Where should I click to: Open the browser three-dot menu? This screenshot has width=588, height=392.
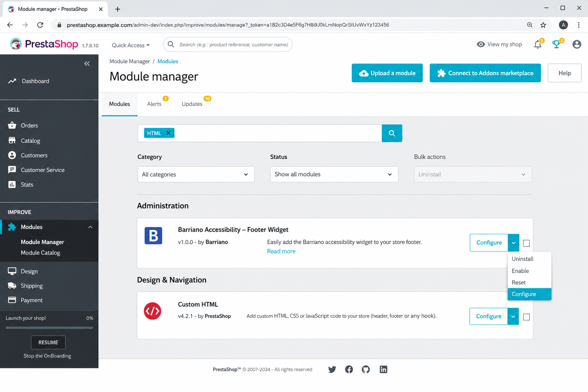point(578,25)
